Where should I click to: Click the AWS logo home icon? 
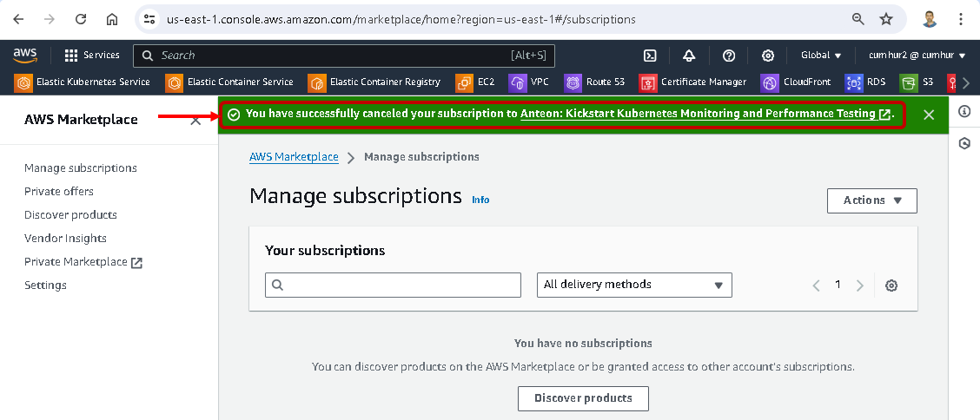25,55
